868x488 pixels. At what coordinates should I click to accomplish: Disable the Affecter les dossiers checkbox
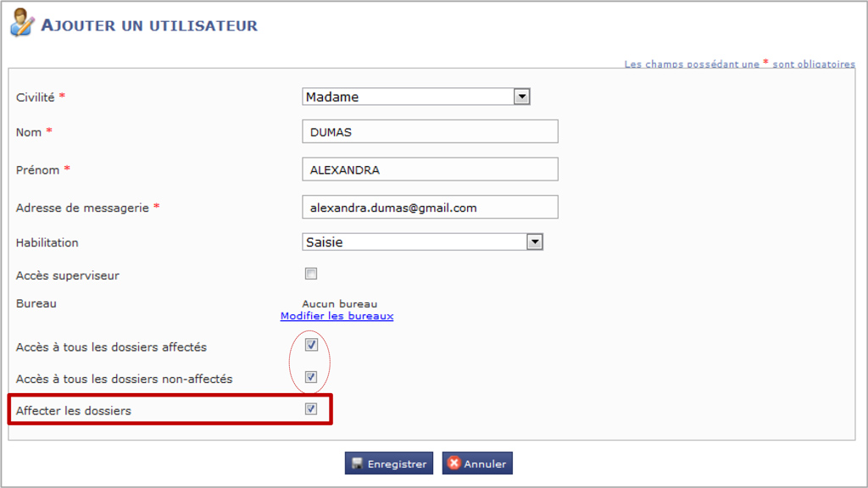tap(311, 409)
